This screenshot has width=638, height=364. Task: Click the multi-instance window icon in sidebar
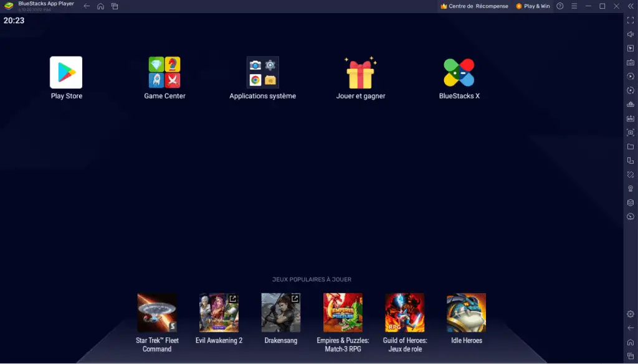631,161
